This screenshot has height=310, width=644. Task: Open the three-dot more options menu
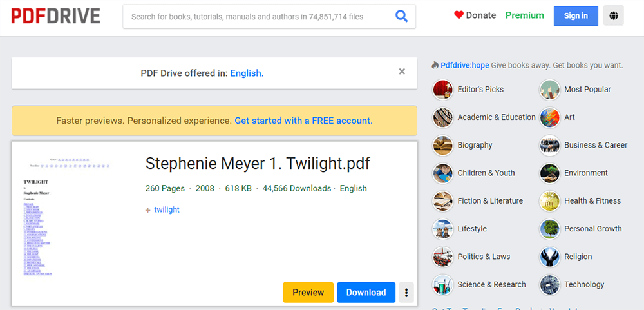tap(406, 293)
